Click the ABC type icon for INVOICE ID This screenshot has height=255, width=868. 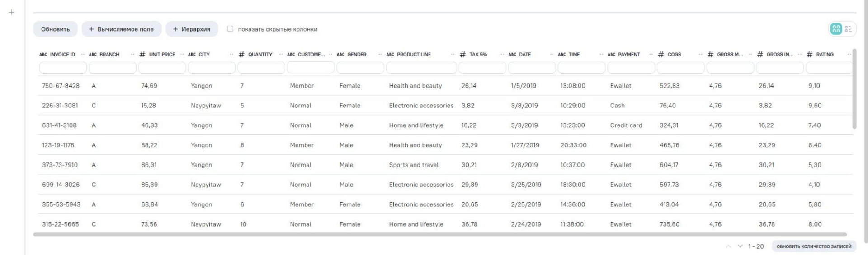click(43, 55)
